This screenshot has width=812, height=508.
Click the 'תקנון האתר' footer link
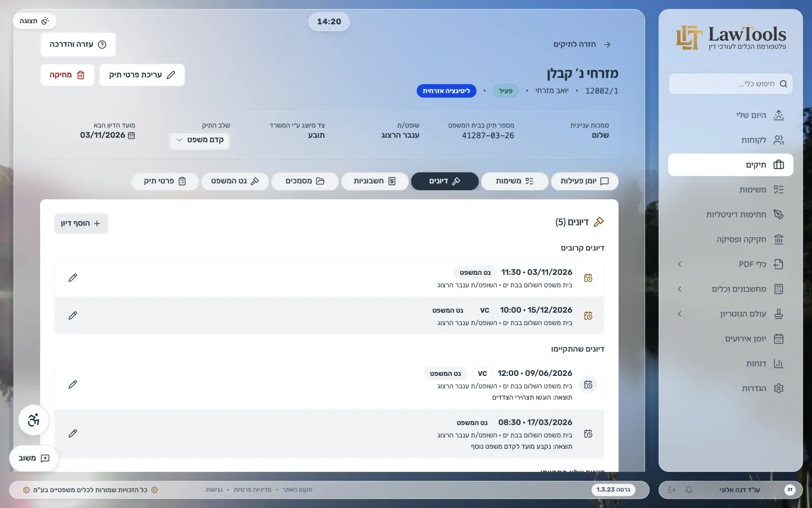[x=297, y=490]
